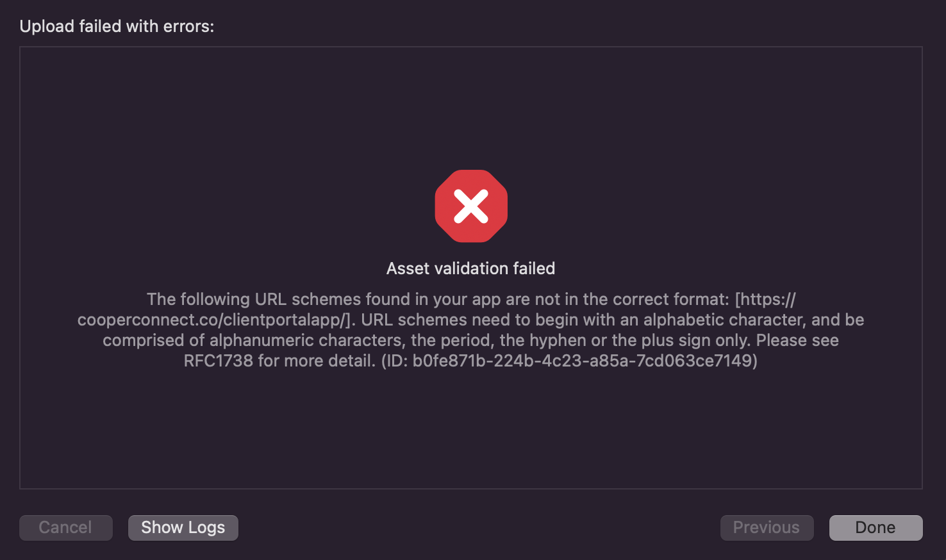Click the 'Upload failed with errors:' heading

click(117, 26)
